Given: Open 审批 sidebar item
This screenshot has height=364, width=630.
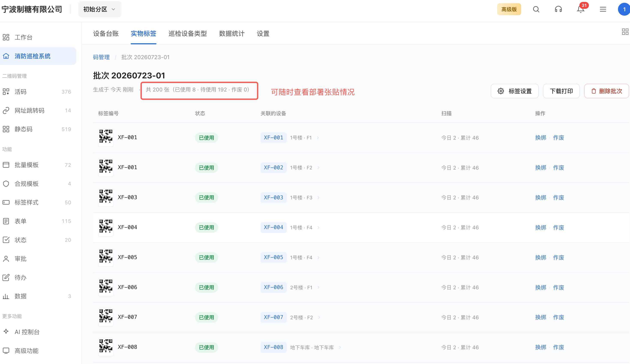Looking at the screenshot, I should [38, 259].
